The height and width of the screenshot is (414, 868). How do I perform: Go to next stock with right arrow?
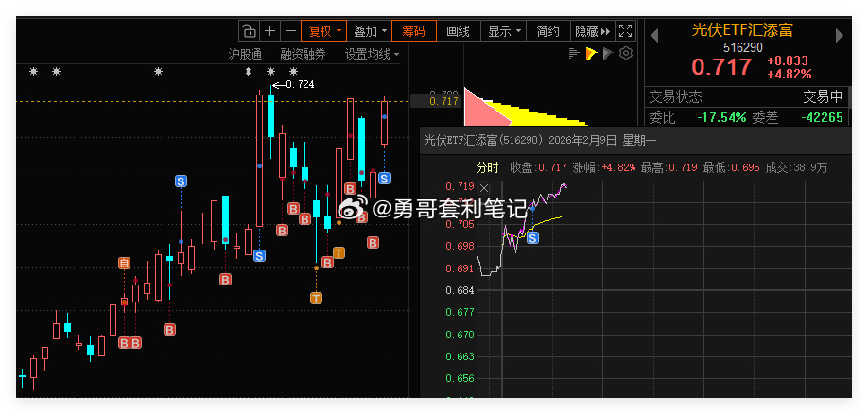point(840,36)
